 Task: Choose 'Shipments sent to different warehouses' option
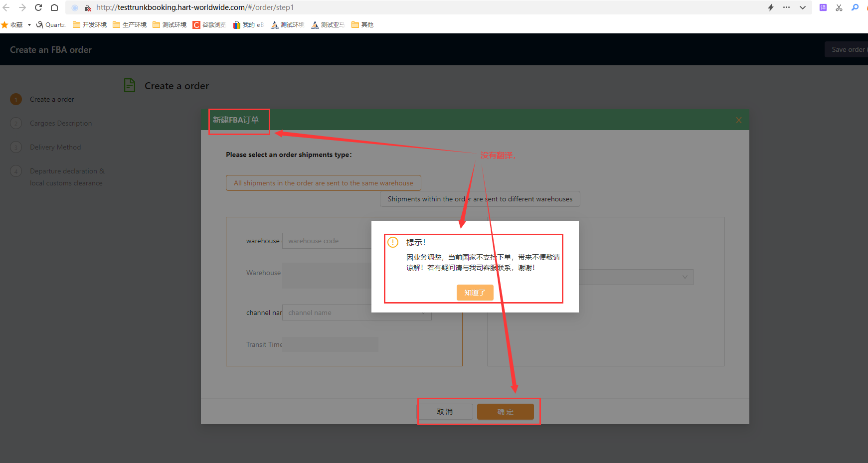coord(480,199)
